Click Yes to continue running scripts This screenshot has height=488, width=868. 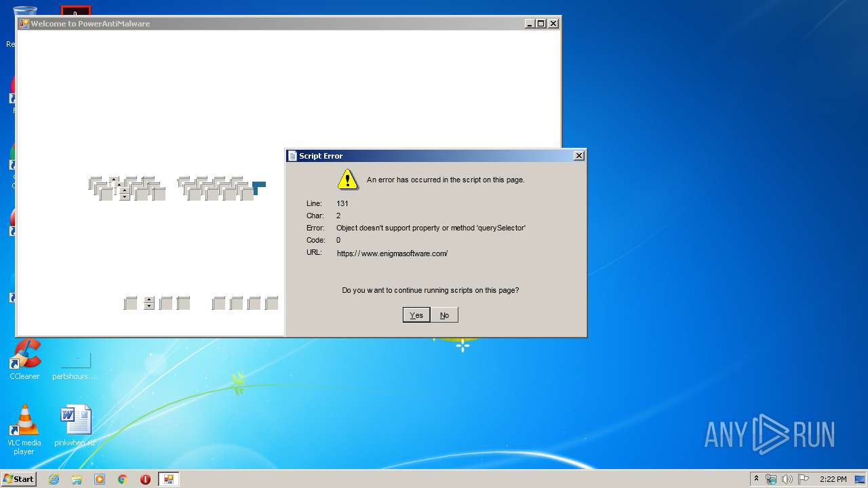click(x=416, y=314)
